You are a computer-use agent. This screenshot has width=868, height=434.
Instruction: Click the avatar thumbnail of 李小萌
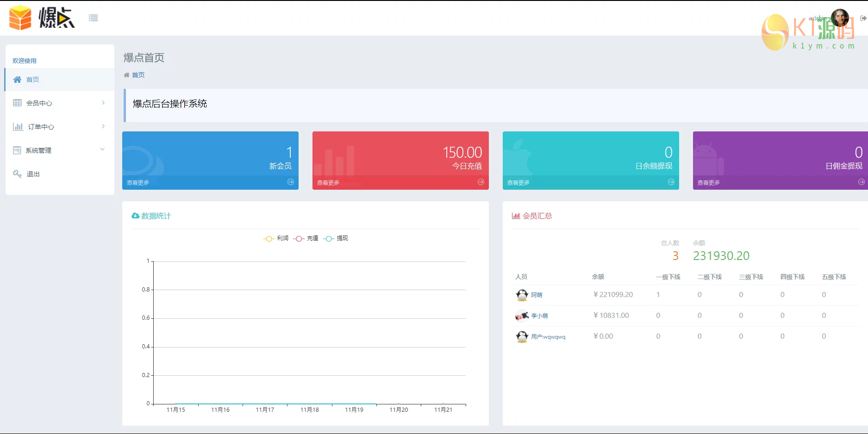click(x=521, y=316)
